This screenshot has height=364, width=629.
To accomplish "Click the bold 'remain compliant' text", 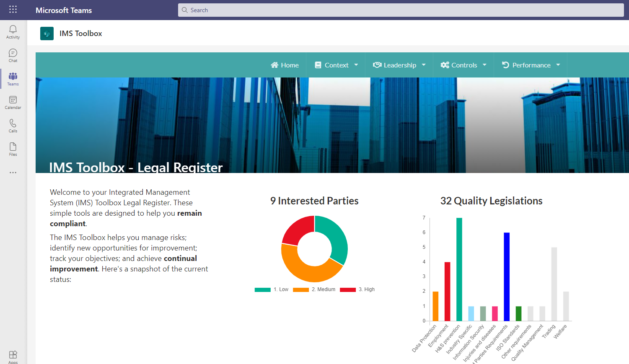I will (126, 218).
